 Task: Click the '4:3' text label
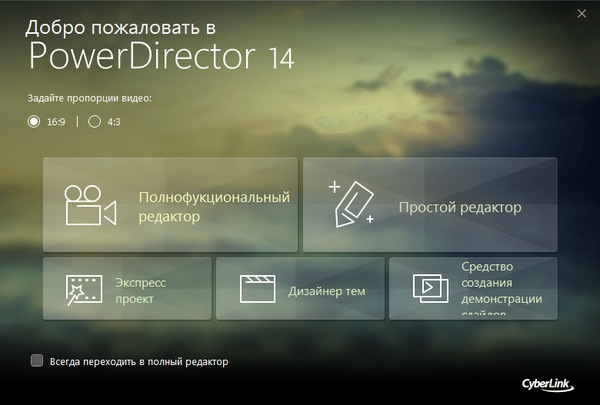(114, 122)
